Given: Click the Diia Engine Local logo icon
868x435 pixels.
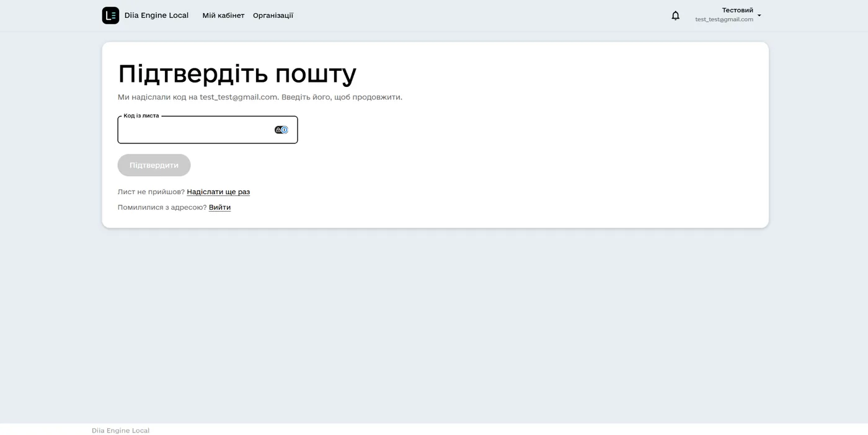Looking at the screenshot, I should point(110,16).
